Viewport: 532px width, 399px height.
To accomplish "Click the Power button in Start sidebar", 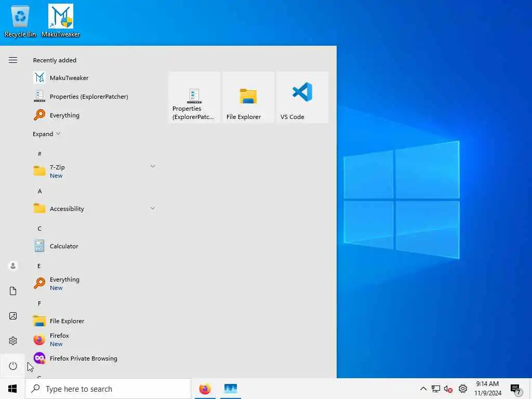I will (13, 366).
